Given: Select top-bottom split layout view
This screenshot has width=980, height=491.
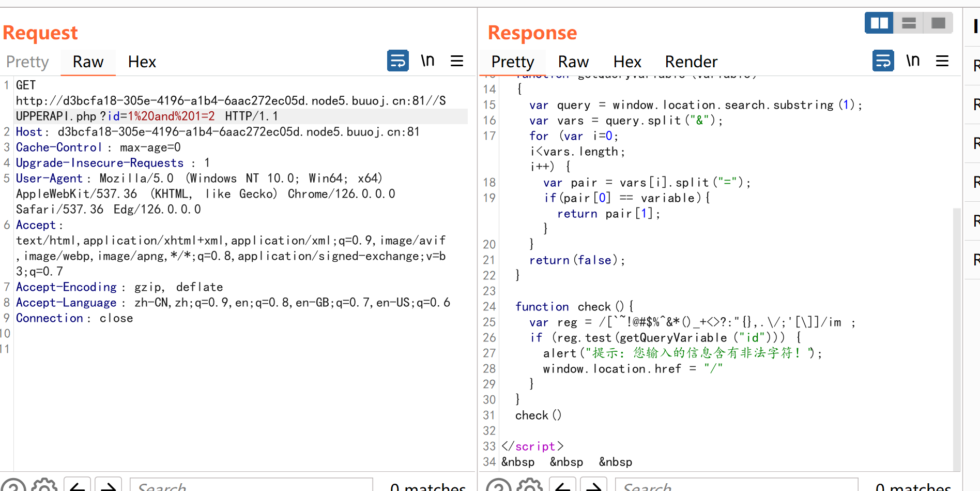Looking at the screenshot, I should point(909,23).
